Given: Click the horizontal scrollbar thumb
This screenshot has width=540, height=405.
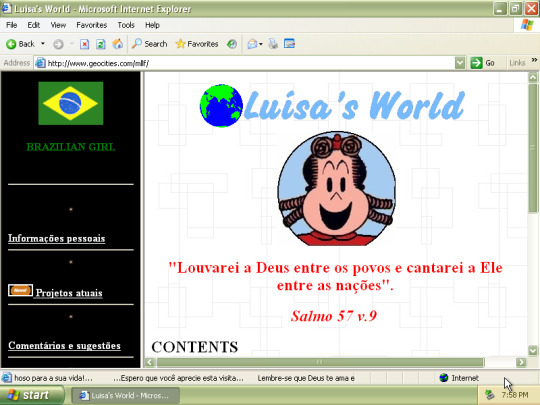Looking at the screenshot, I should pos(320,362).
